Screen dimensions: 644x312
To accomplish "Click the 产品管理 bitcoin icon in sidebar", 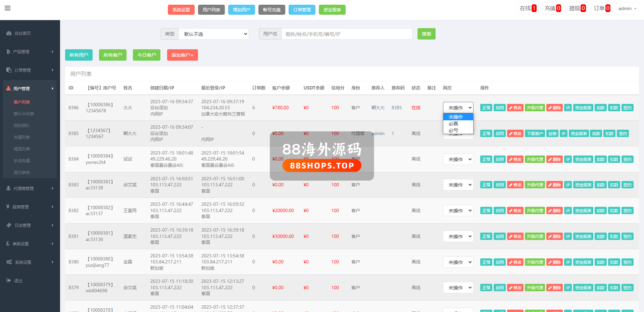I will [x=8, y=52].
